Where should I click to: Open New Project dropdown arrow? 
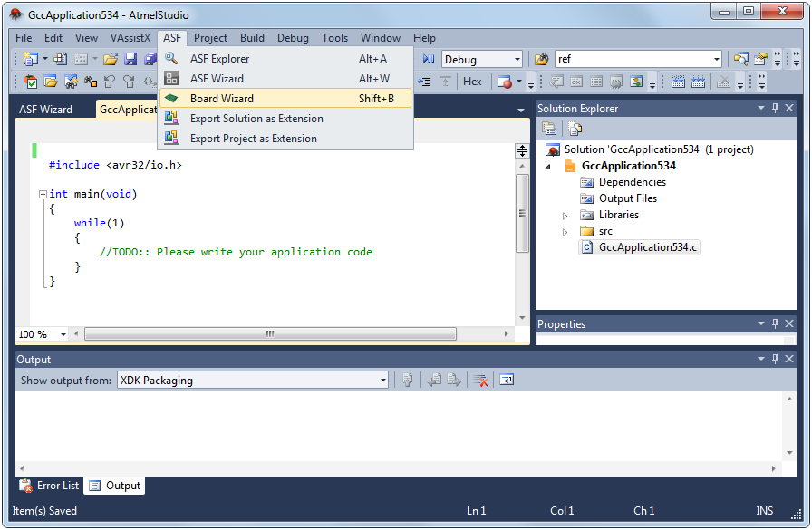click(45, 59)
